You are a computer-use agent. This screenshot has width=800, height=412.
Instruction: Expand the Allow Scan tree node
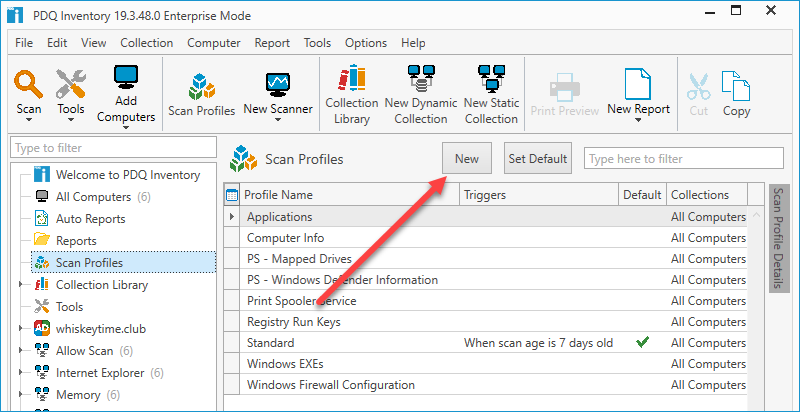coord(21,351)
